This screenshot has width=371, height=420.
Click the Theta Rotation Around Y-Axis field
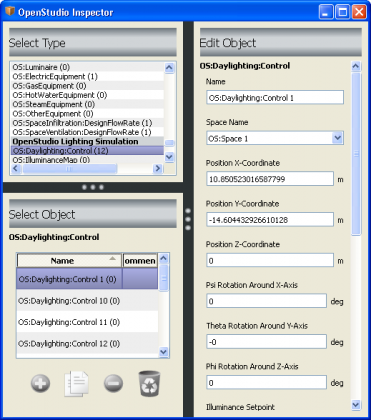(x=266, y=342)
